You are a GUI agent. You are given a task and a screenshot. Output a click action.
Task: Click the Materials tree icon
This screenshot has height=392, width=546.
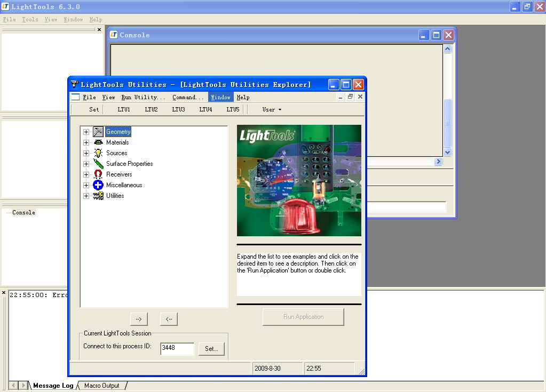[x=98, y=142]
